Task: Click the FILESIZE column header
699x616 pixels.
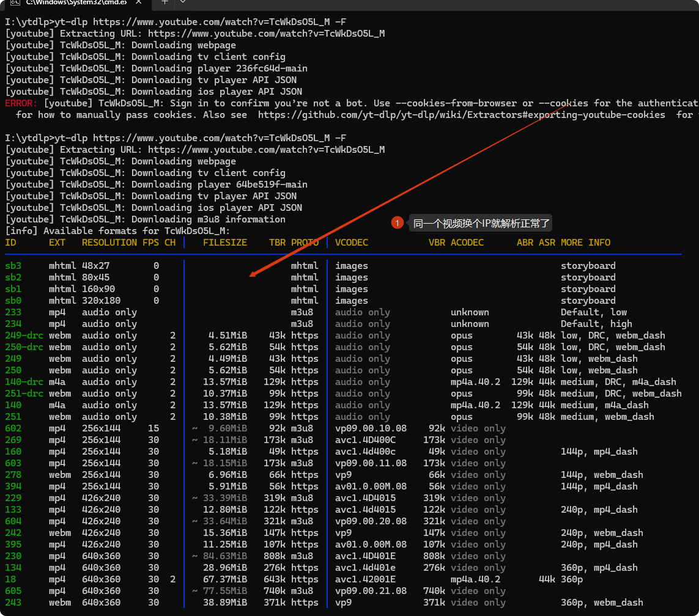Action: pos(224,243)
